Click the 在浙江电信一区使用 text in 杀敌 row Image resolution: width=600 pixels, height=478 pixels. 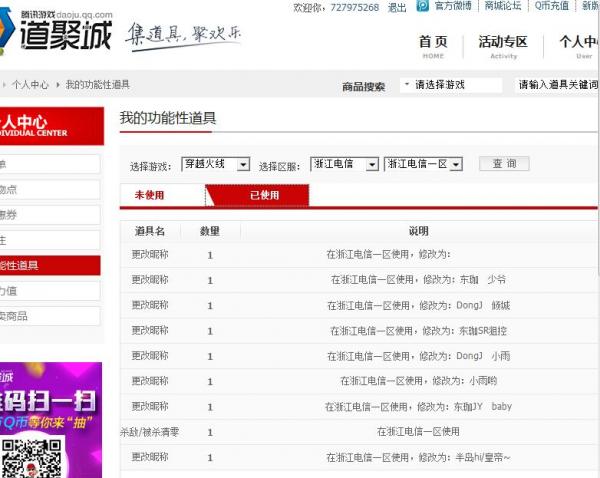click(x=418, y=432)
